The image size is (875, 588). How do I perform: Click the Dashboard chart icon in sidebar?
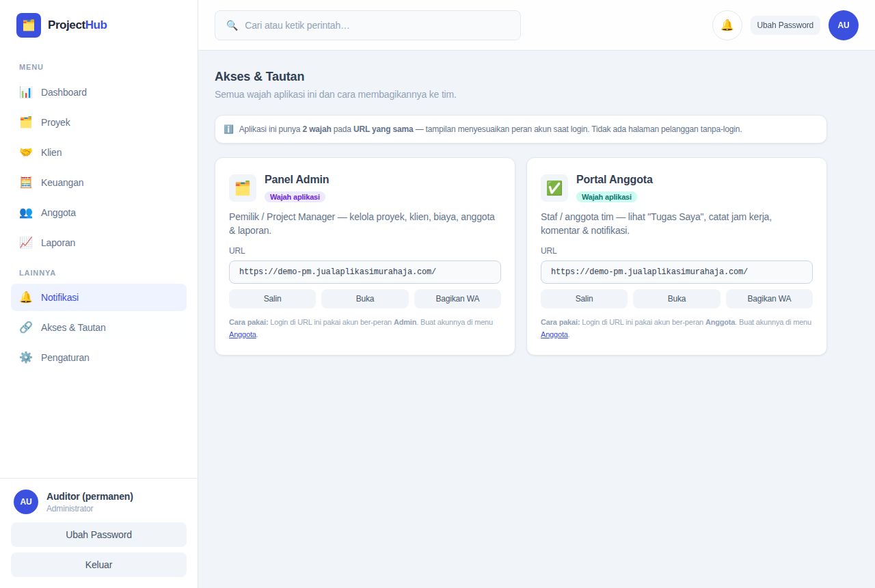click(x=26, y=92)
